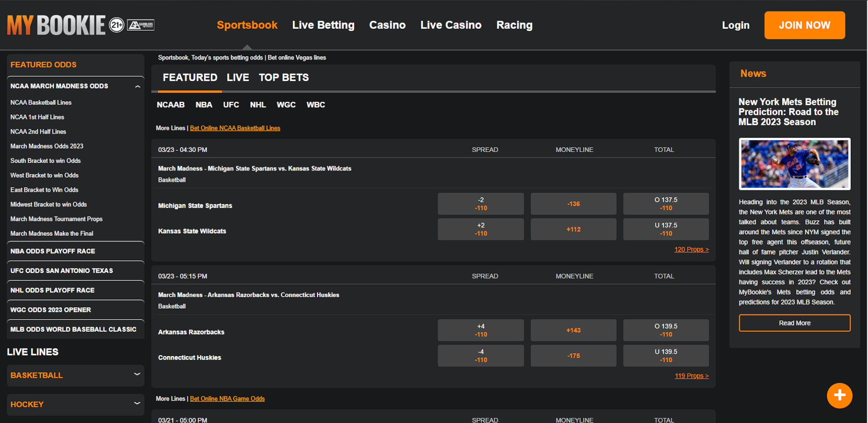868x423 pixels.
Task: Open the Sportsbook nav item
Action: 247,25
